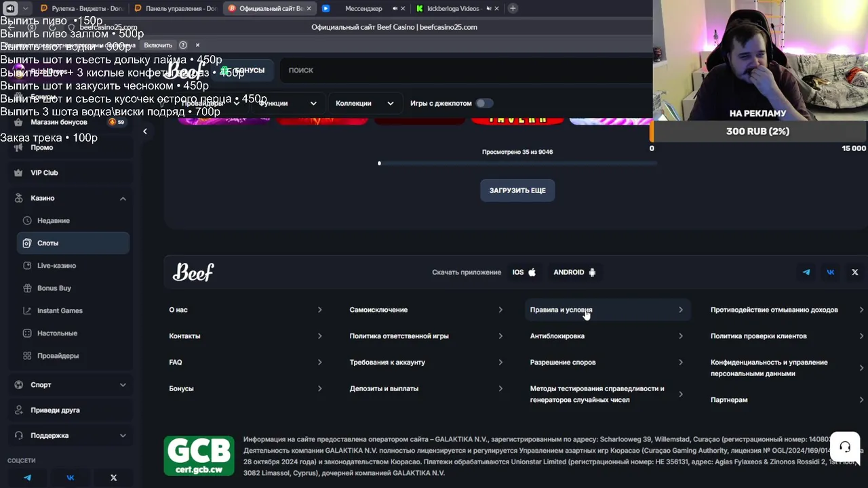Click the speaker icon in browser corner
The image size is (868, 488).
(x=10, y=8)
